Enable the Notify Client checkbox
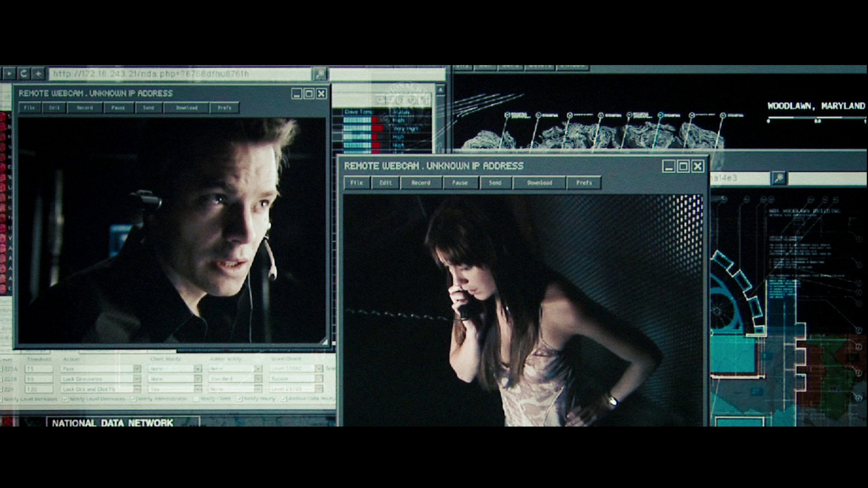The width and height of the screenshot is (868, 488). 196,399
